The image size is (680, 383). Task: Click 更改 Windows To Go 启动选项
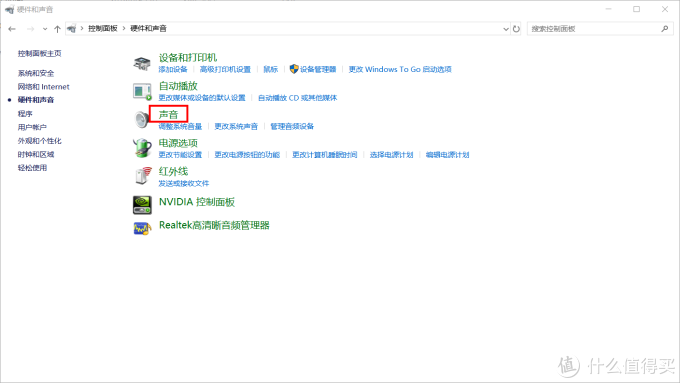tap(400, 69)
